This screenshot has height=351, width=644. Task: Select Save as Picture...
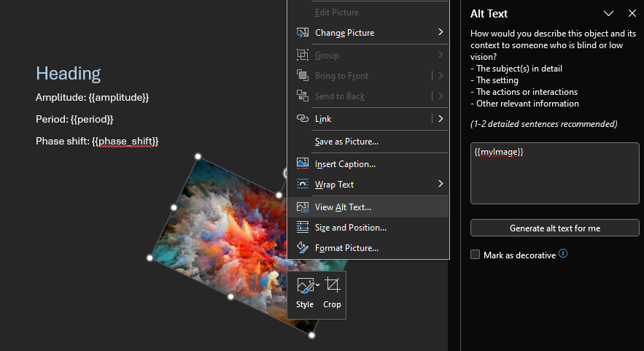click(x=368, y=142)
